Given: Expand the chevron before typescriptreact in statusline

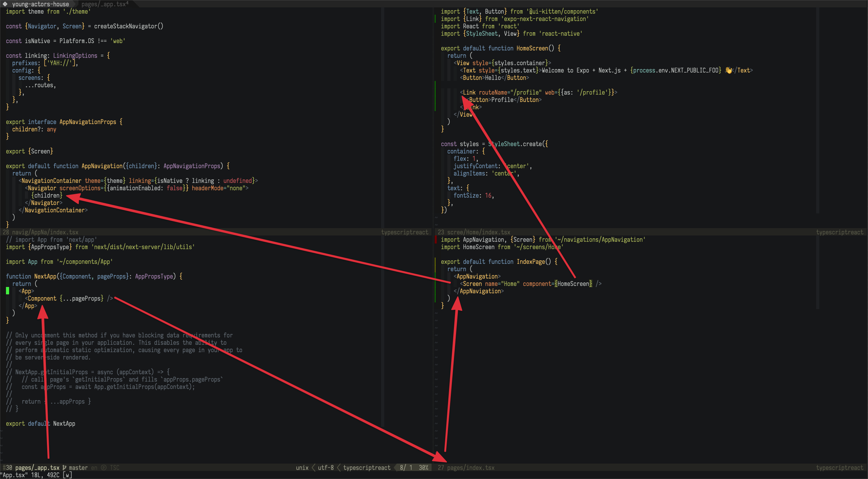Looking at the screenshot, I should coord(338,467).
